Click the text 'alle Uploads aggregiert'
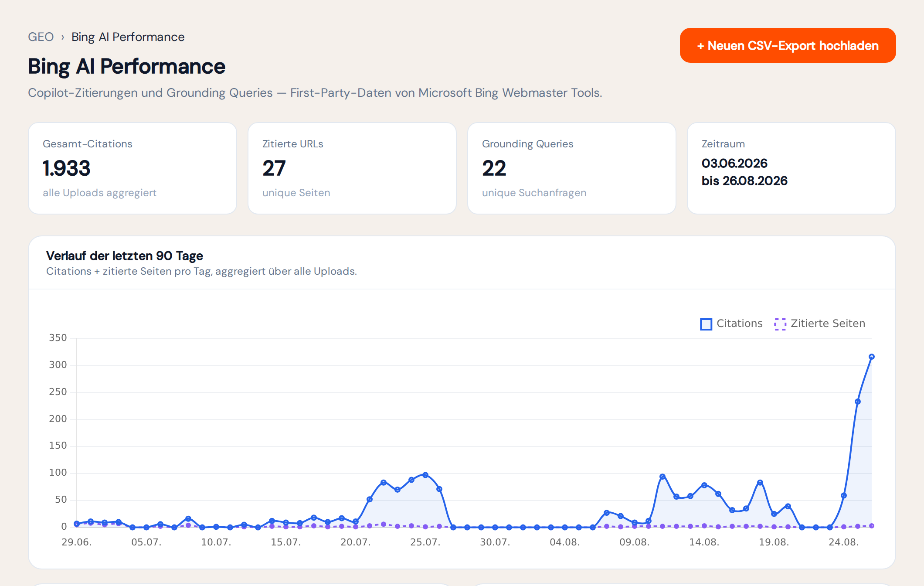The image size is (924, 586). tap(99, 193)
